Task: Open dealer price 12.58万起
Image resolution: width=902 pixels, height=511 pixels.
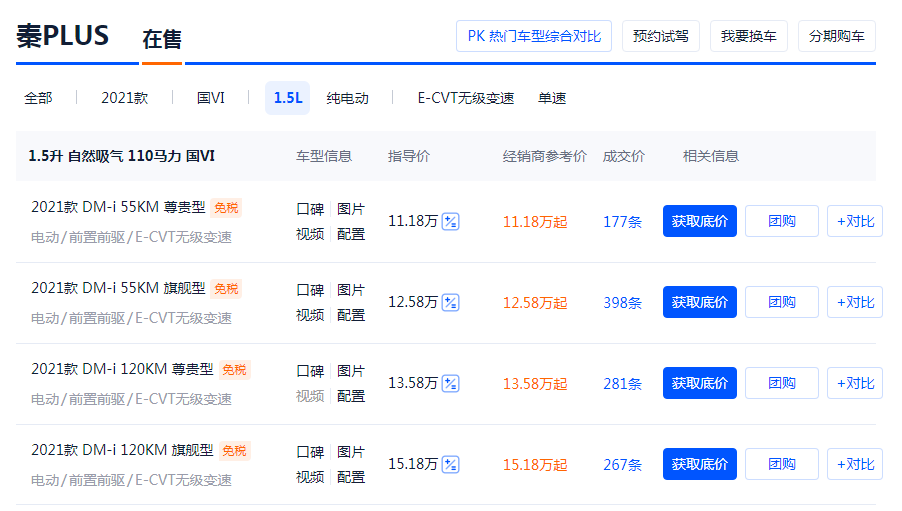Action: 535,303
